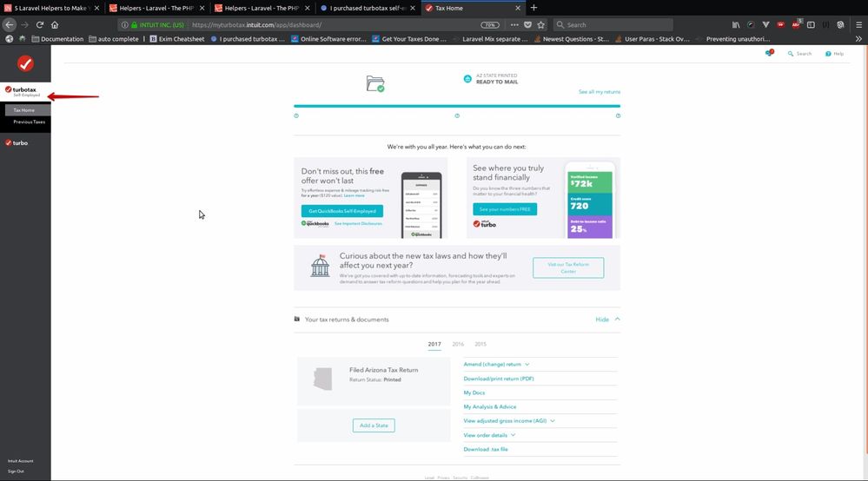Open the Pocket save icon in the address bar
868x481 pixels.
(x=527, y=24)
